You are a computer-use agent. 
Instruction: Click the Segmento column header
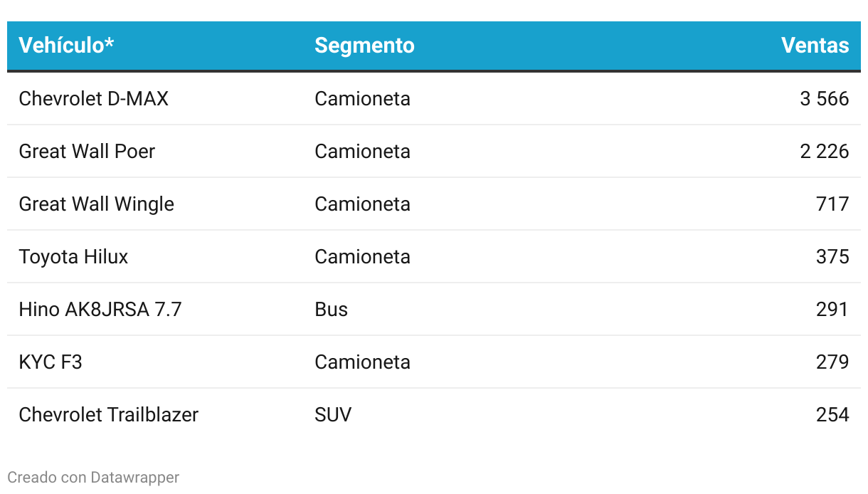[x=364, y=46]
